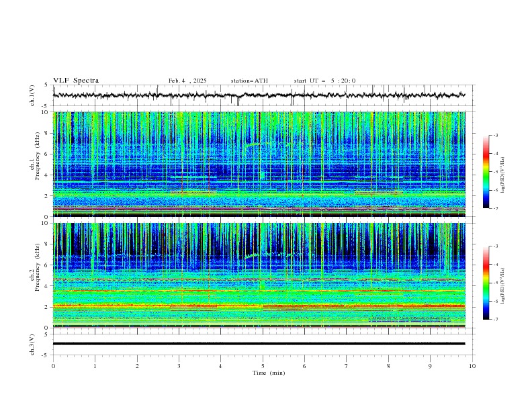
Task: Click the time axis tick label '0'
Action: (x=53, y=366)
